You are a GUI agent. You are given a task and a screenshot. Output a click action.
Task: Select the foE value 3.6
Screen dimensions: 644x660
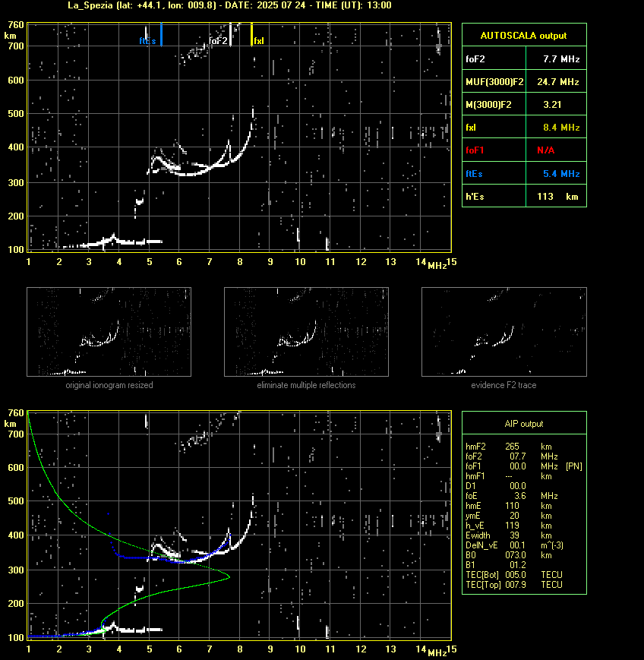[x=520, y=496]
